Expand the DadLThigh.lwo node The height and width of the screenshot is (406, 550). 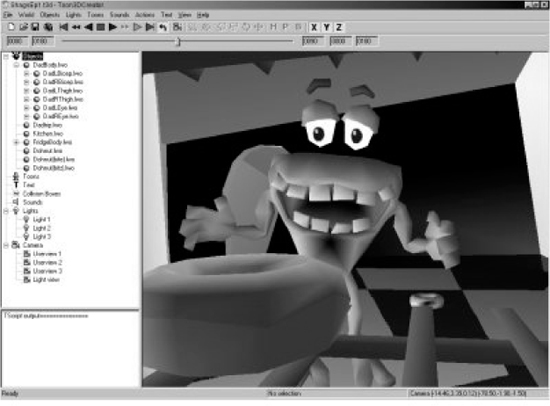pos(26,91)
